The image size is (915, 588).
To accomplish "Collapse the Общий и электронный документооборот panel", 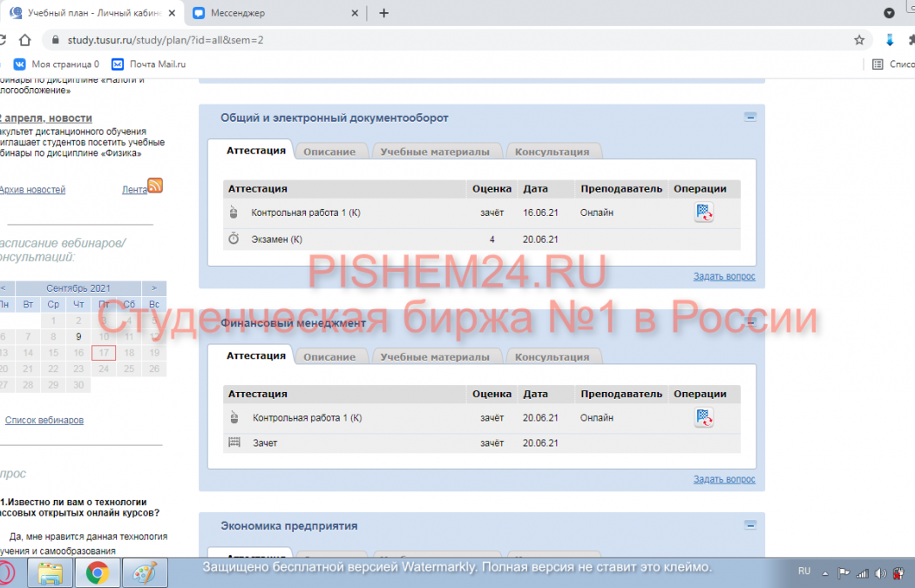I will [749, 117].
